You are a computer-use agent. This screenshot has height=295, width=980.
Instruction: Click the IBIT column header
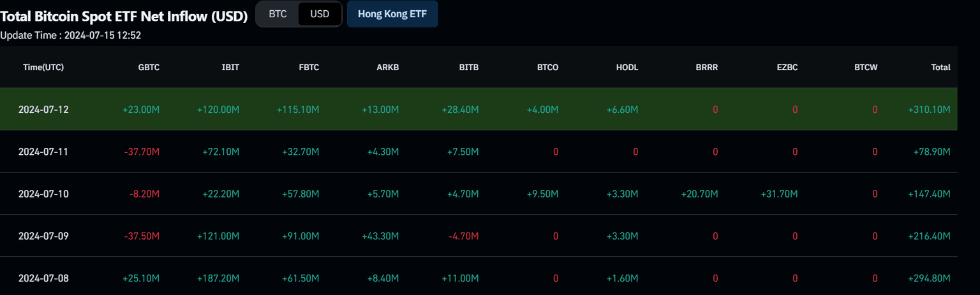pyautogui.click(x=230, y=67)
